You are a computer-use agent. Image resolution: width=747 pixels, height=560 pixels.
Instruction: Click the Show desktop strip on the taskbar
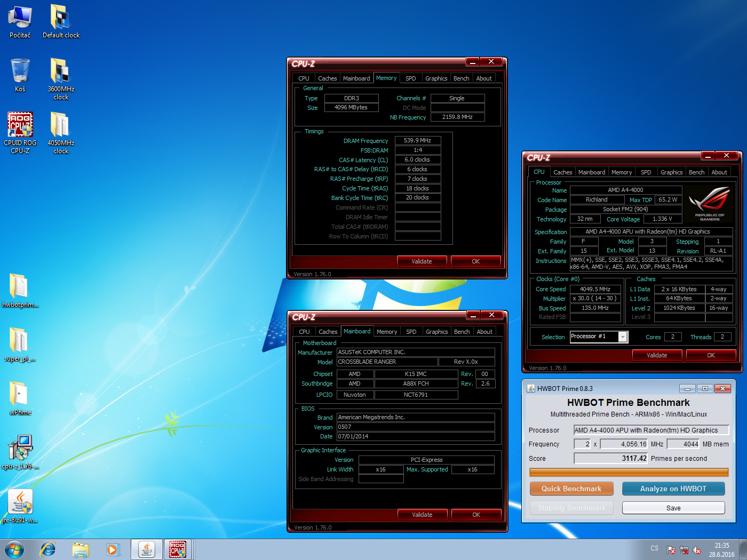(x=743, y=549)
